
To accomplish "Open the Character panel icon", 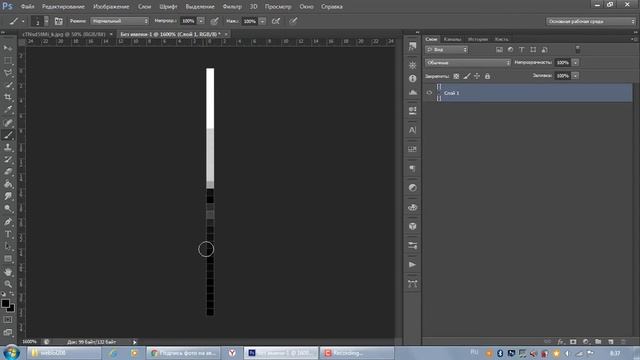I will 412,130.
